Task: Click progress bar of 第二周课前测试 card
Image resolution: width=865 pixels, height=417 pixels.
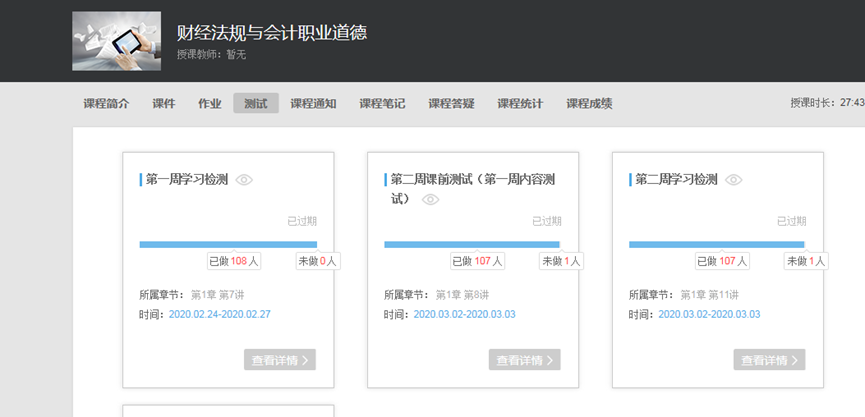Action: tap(472, 244)
